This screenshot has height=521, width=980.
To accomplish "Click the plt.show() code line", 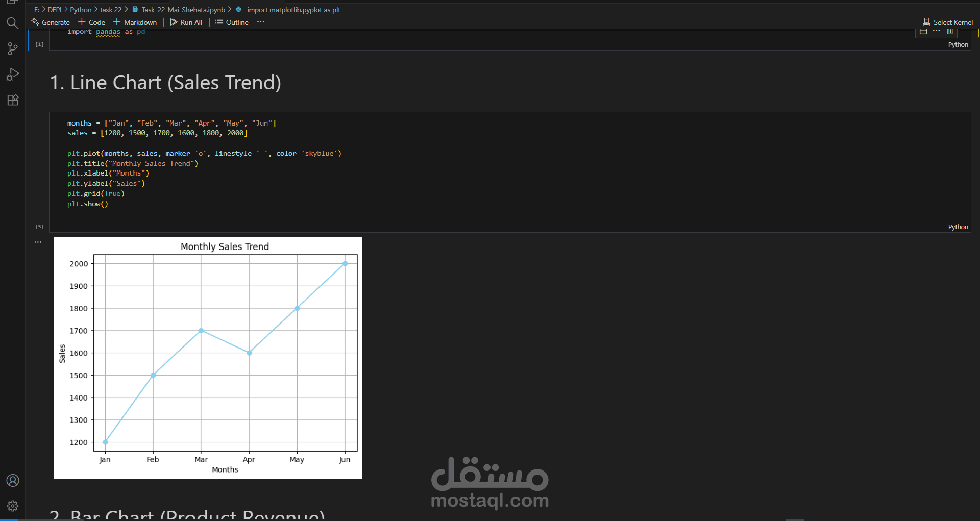I will (88, 204).
